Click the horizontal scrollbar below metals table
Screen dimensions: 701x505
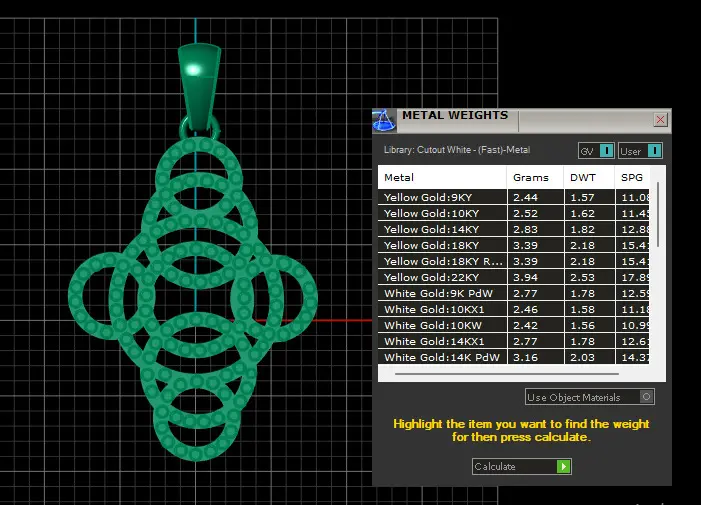coord(507,374)
